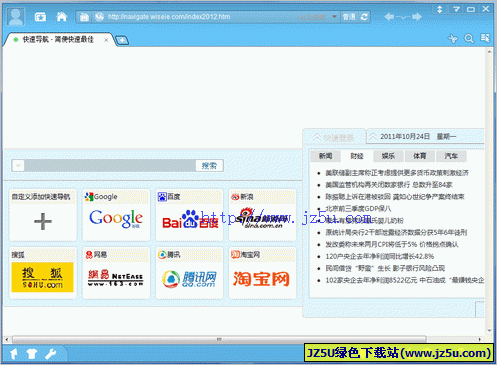Close the 快速导航 tab
This screenshot has height=365, width=497.
[x=106, y=40]
